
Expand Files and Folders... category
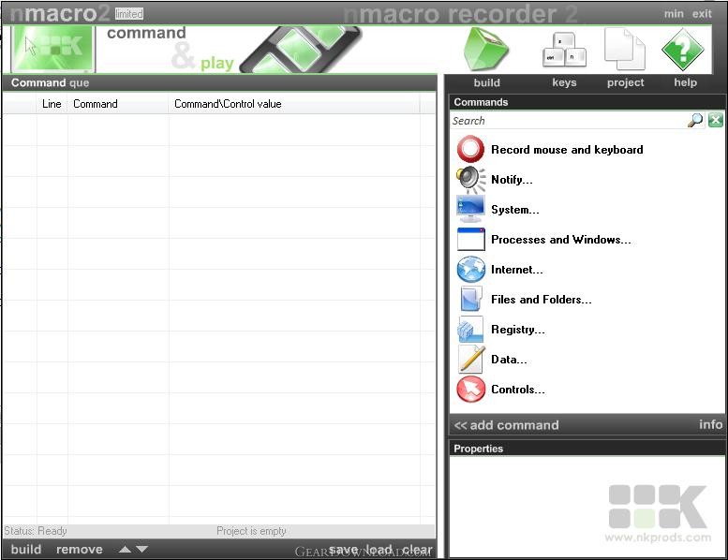542,300
